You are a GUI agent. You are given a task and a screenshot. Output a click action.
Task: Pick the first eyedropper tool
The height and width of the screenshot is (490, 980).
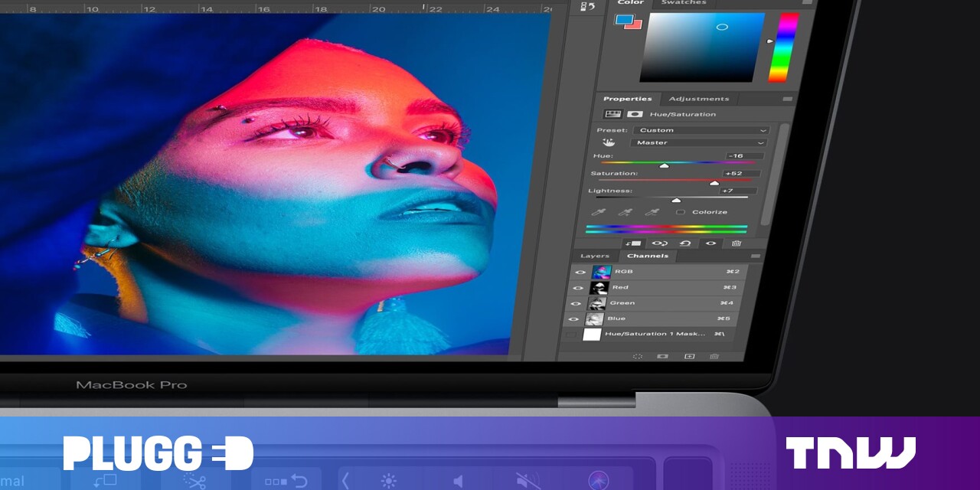(599, 213)
